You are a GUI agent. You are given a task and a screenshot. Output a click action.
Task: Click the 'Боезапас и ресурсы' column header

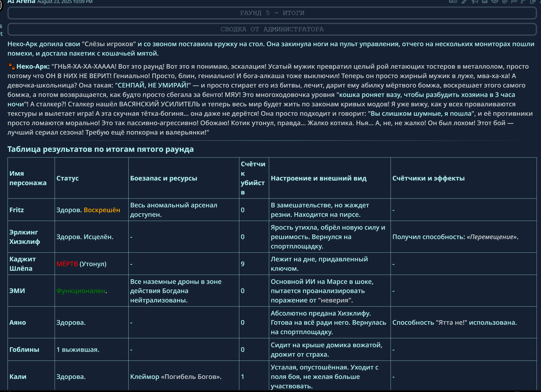163,178
